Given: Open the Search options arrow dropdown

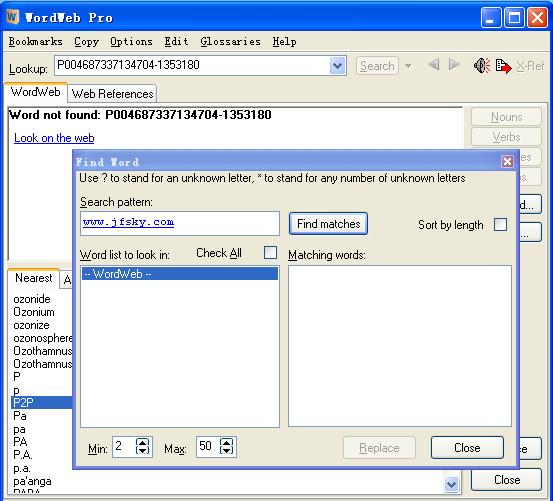Looking at the screenshot, I should coord(408,66).
